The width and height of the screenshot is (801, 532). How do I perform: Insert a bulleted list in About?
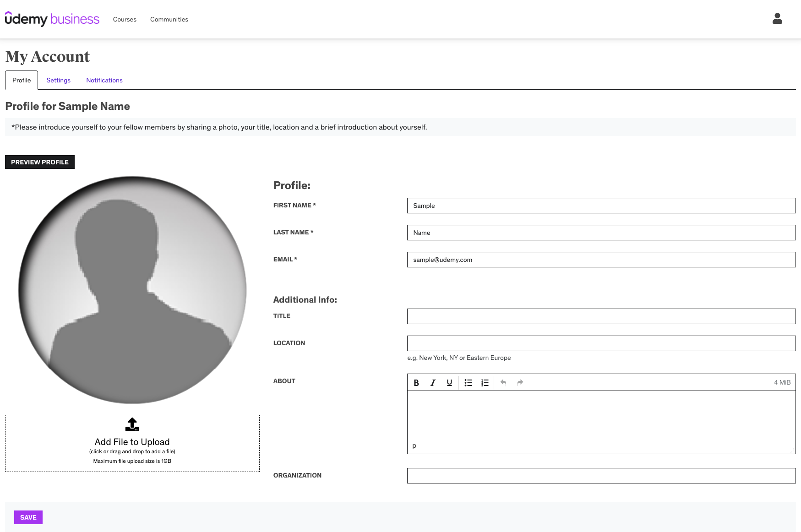point(468,383)
